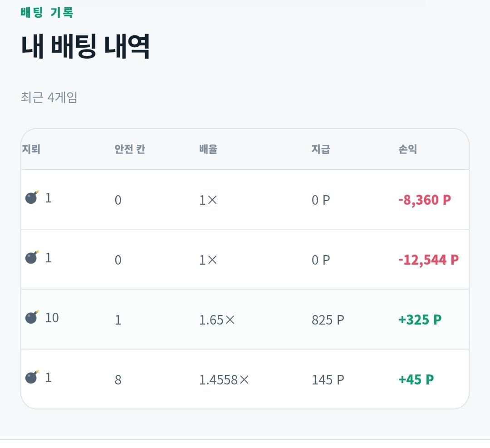The height and width of the screenshot is (448, 490).
Task: Click the 145 P payout value
Action: pos(328,380)
